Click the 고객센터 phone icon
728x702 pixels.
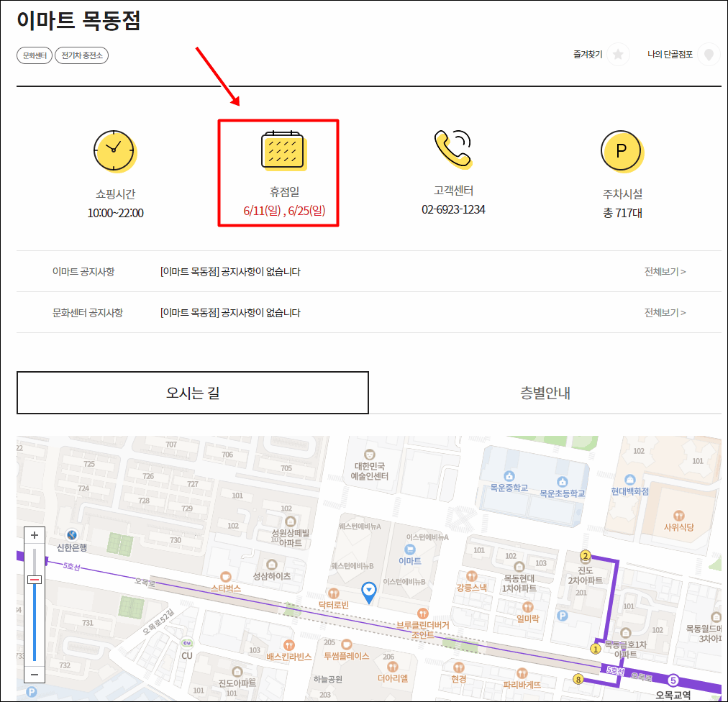click(x=453, y=149)
